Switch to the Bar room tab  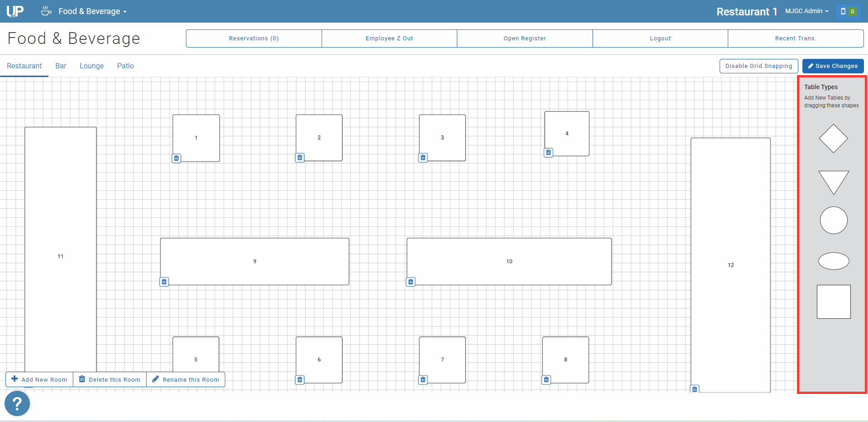[x=61, y=66]
